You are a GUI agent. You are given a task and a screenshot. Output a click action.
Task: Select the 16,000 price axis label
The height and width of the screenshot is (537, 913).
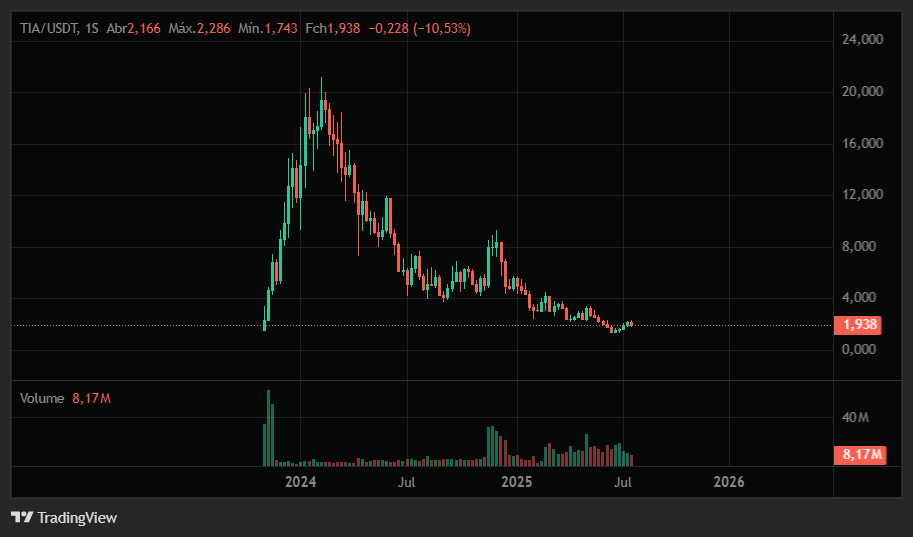click(x=862, y=143)
